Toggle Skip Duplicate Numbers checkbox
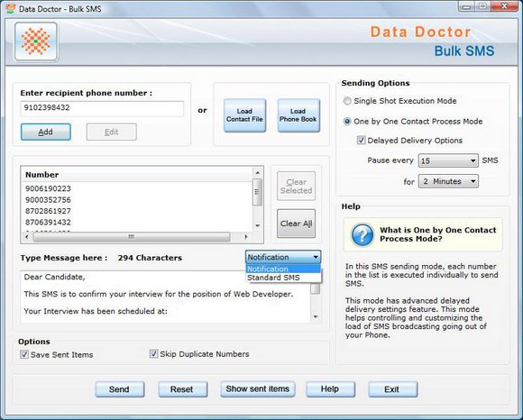Screen dimensions: 523x420 click(153, 353)
